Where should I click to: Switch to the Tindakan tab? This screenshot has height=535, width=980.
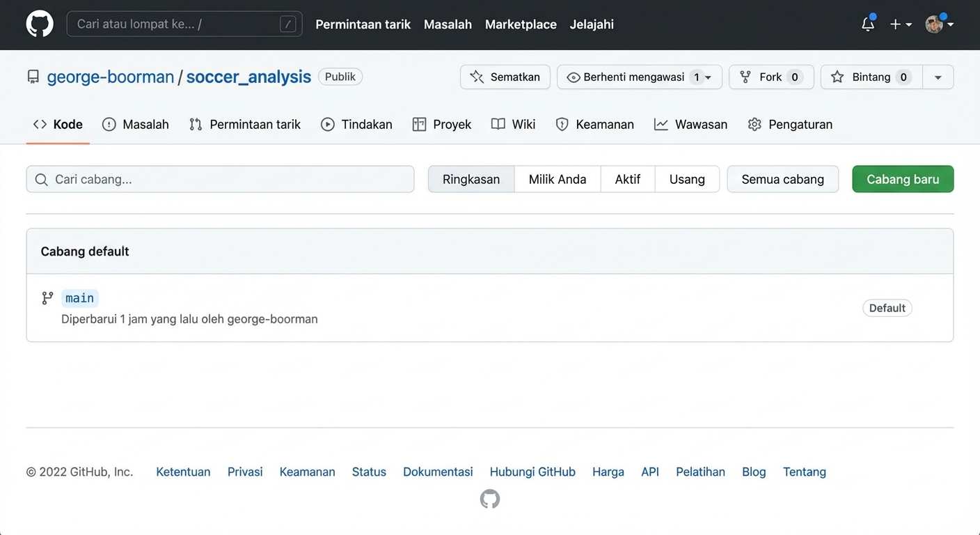pos(356,125)
